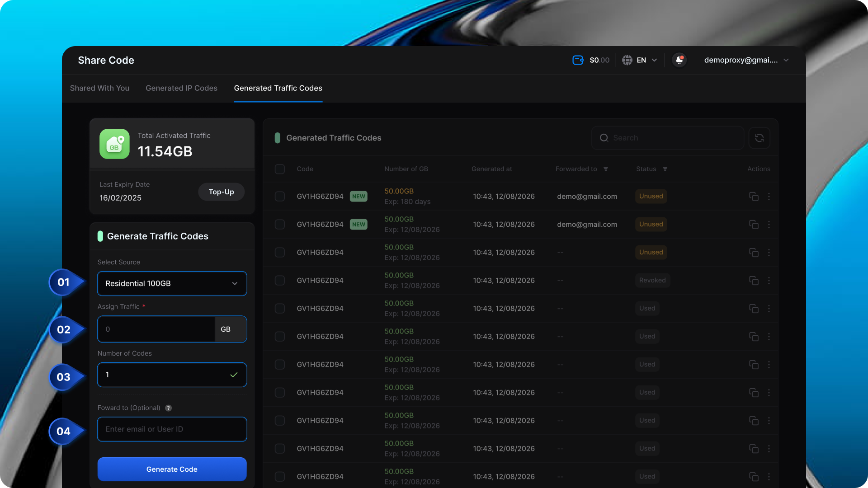This screenshot has height=488, width=868.
Task: Open the Residential 100GB source dropdown
Action: [x=172, y=283]
